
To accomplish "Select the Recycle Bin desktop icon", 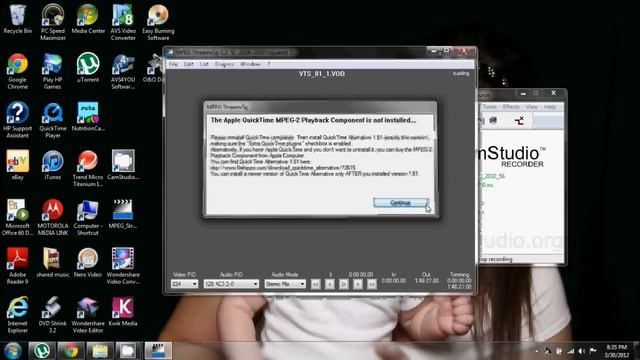I will pos(18,19).
